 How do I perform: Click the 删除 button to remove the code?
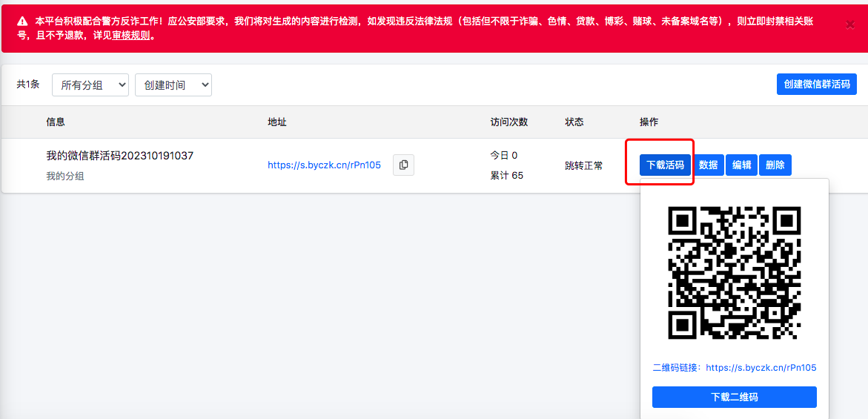775,165
